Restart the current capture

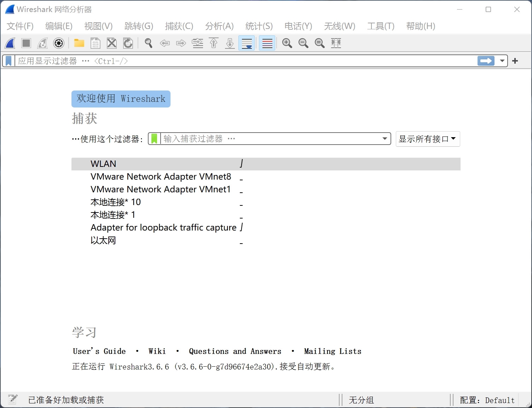42,43
